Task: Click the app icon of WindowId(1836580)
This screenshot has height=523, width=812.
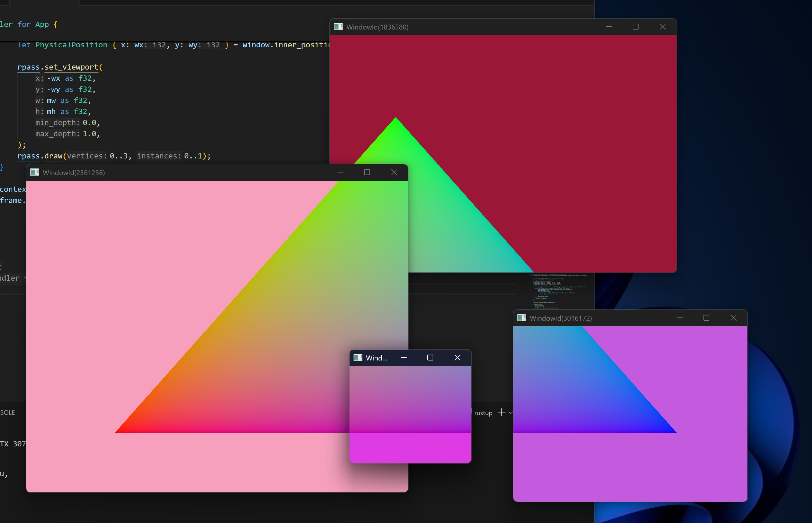Action: [x=338, y=27]
